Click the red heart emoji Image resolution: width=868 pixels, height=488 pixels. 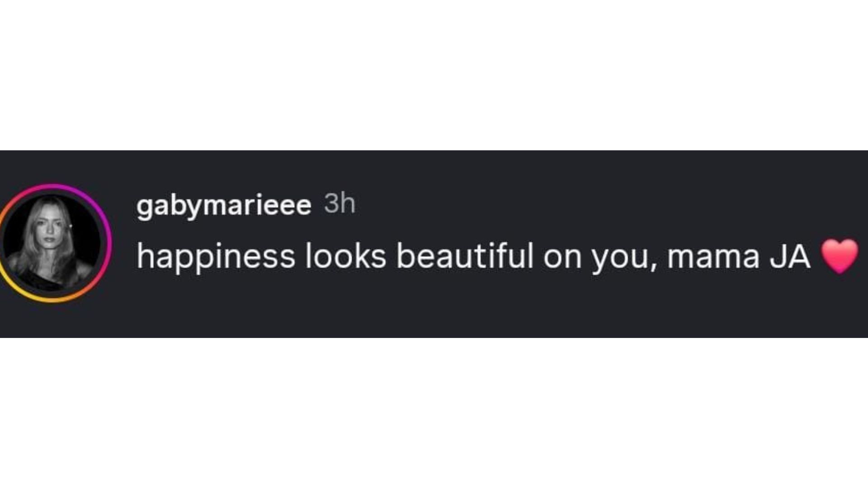(x=840, y=256)
